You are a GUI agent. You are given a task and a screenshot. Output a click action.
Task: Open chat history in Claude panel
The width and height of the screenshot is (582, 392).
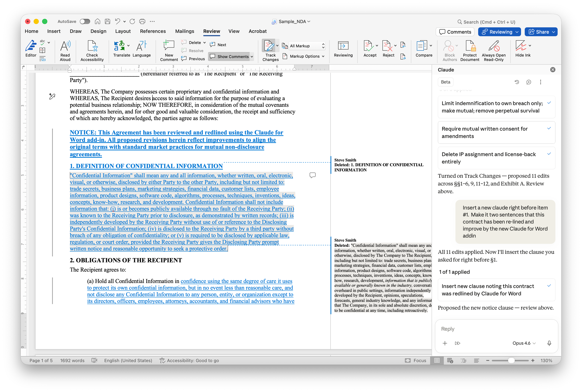[517, 82]
